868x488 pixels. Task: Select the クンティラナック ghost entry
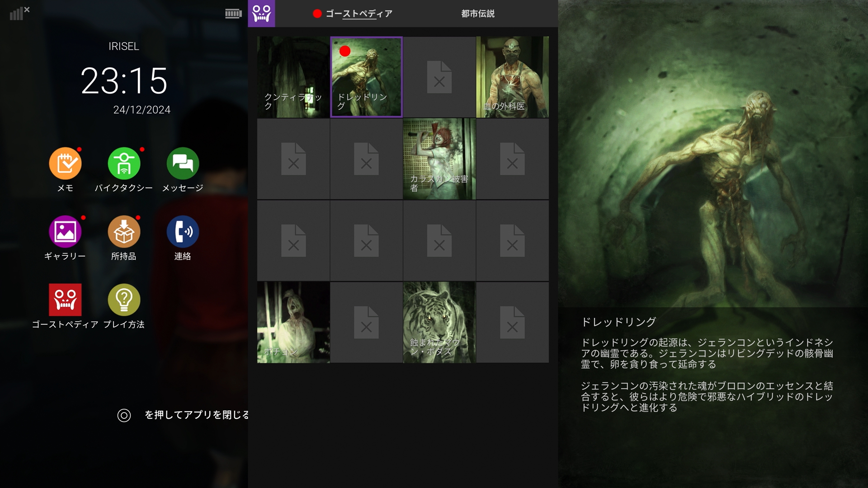click(x=293, y=77)
